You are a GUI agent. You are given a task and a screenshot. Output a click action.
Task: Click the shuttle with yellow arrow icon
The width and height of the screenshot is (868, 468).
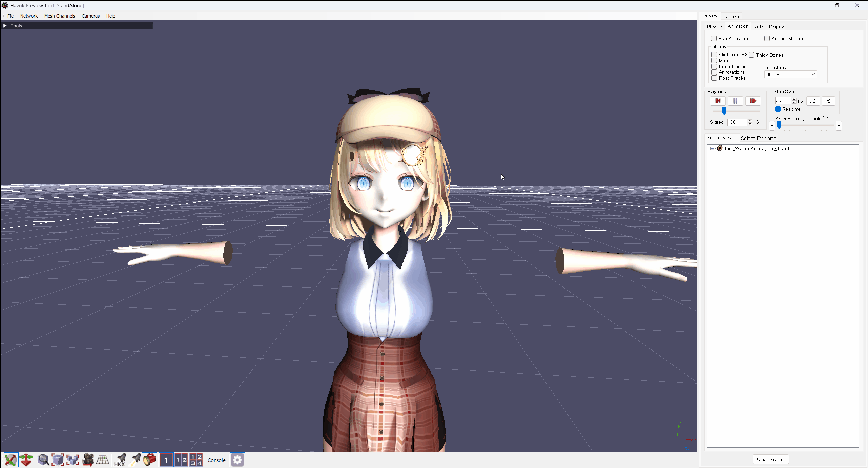tap(135, 460)
